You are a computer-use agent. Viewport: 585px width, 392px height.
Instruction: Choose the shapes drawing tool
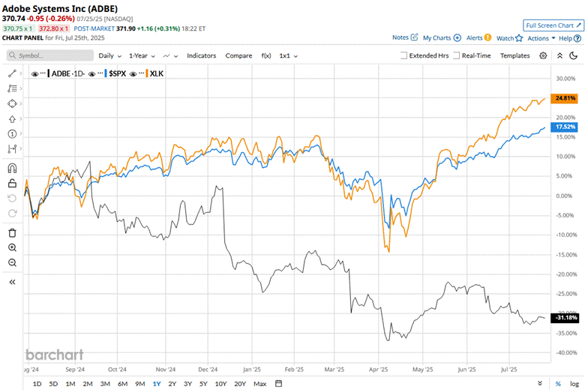point(12,103)
